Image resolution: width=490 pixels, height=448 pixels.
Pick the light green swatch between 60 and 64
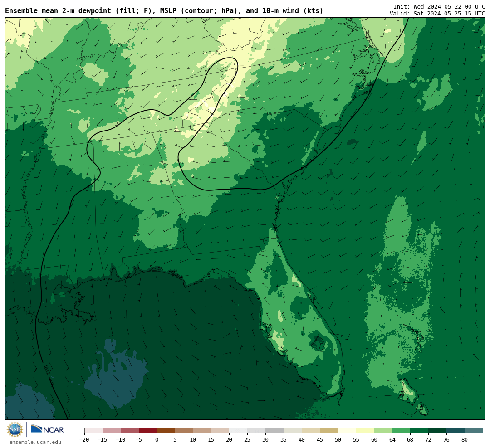click(x=383, y=431)
